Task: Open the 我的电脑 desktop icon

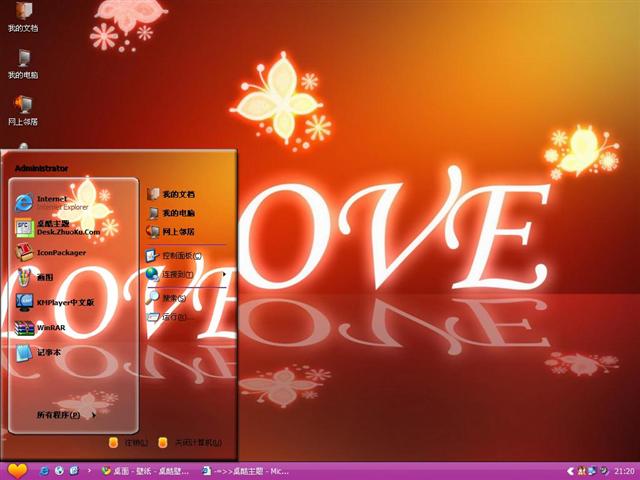Action: coord(23,63)
